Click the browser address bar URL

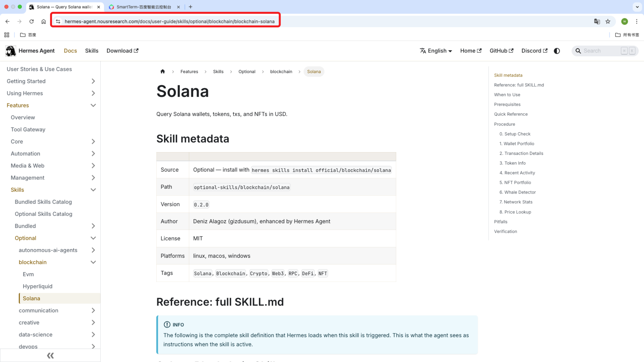(x=169, y=22)
